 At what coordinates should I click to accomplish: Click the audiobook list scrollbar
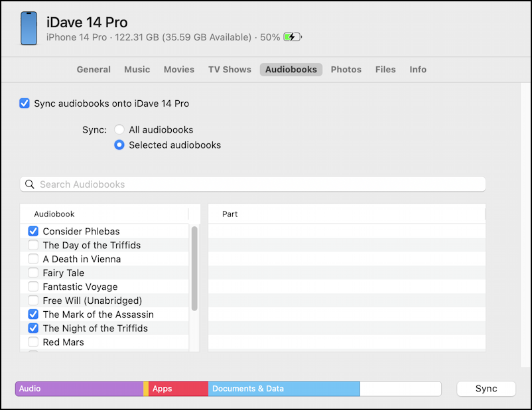(194, 269)
